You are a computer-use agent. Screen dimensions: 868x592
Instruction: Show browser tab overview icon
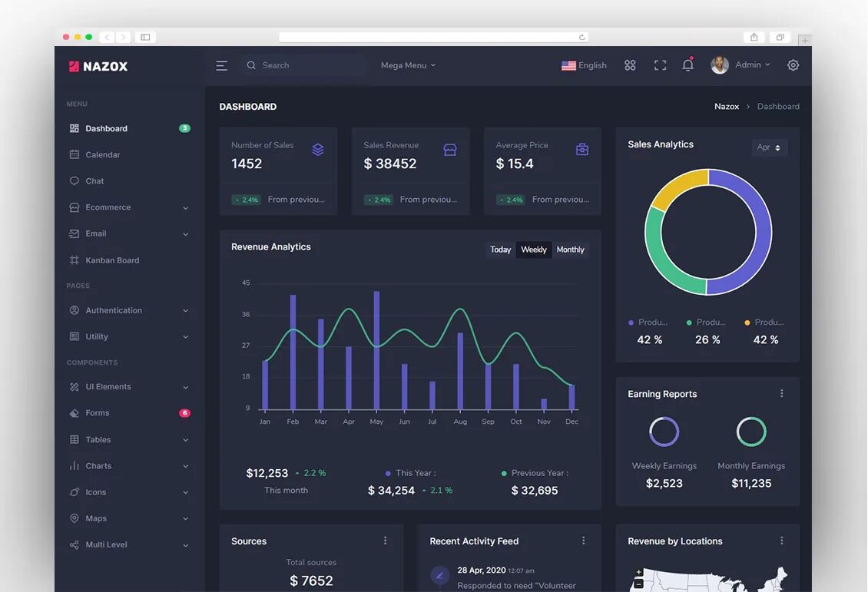780,37
